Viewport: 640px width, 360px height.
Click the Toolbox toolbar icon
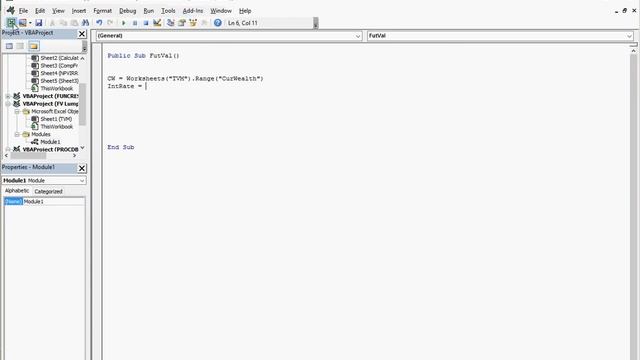pos(204,23)
